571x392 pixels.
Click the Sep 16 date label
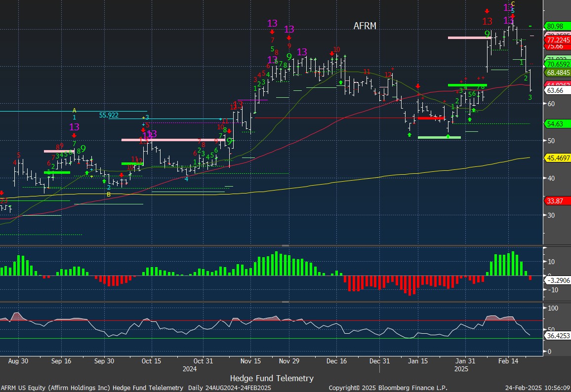click(61, 361)
